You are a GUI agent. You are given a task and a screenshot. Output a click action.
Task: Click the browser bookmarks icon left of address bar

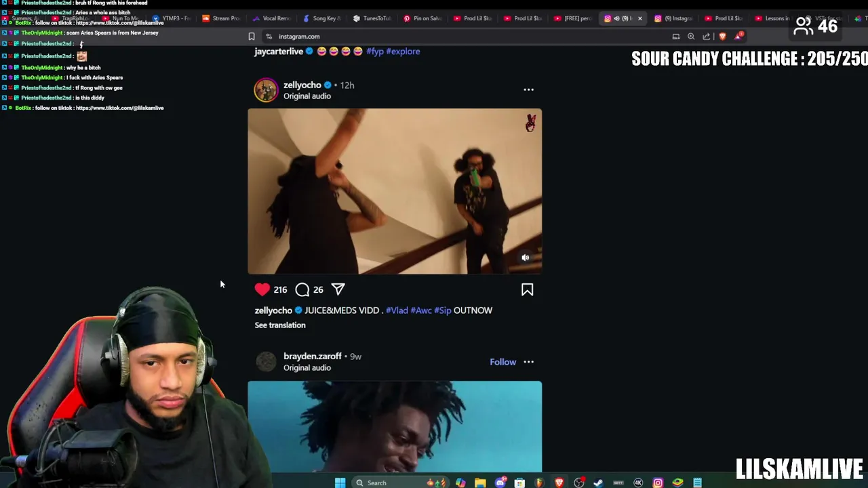point(252,37)
